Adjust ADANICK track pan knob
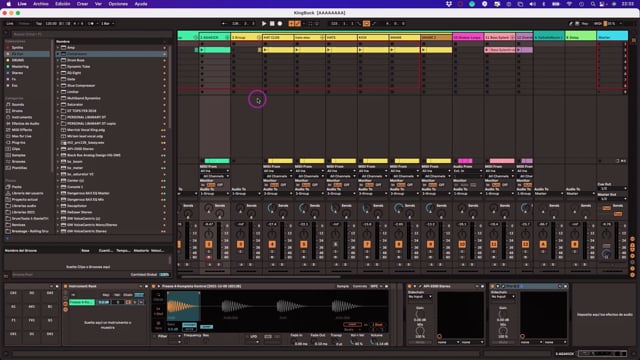640x360 pixels. tap(209, 234)
